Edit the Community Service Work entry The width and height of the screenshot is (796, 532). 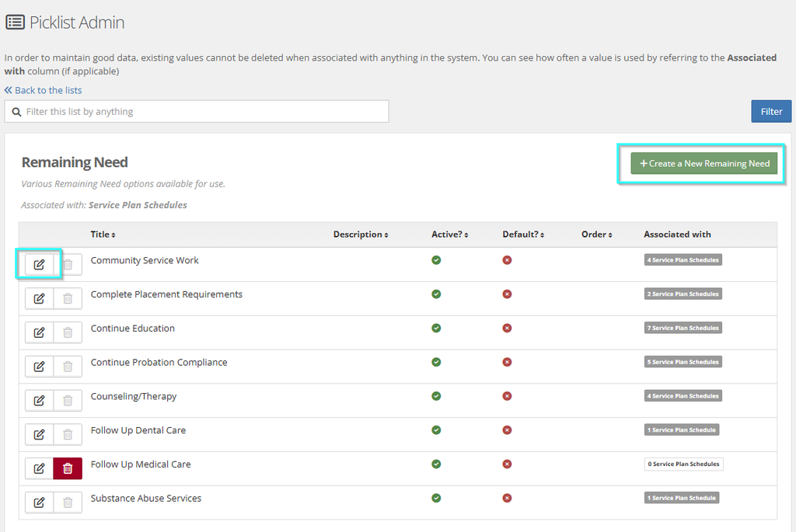click(x=39, y=265)
